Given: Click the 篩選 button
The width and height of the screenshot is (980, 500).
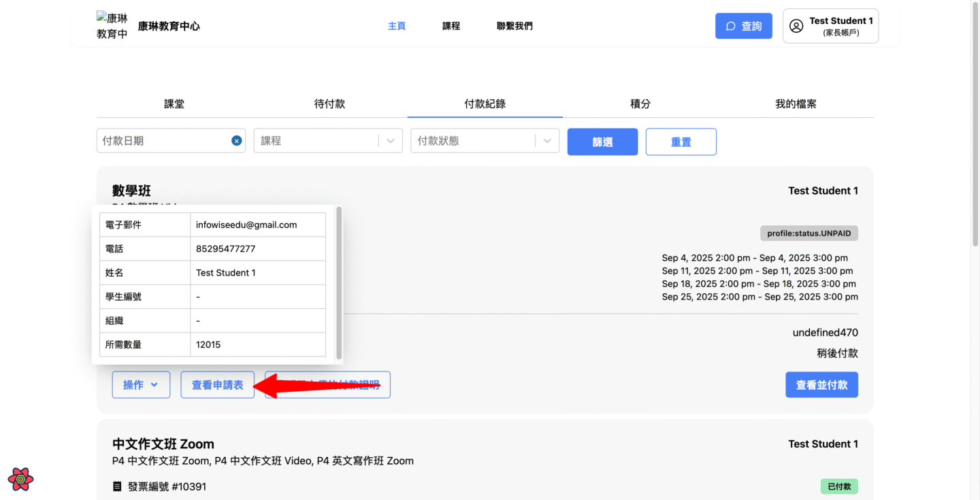Looking at the screenshot, I should point(602,141).
